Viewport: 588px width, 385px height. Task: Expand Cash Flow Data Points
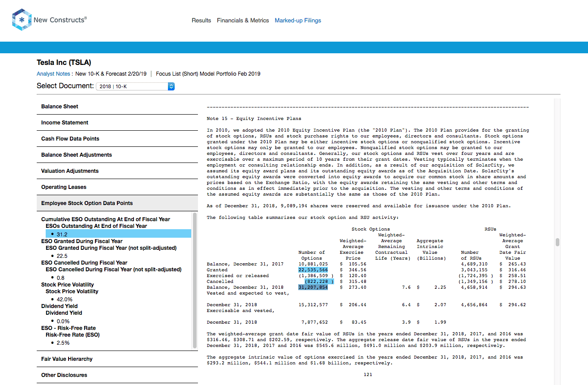pos(117,139)
